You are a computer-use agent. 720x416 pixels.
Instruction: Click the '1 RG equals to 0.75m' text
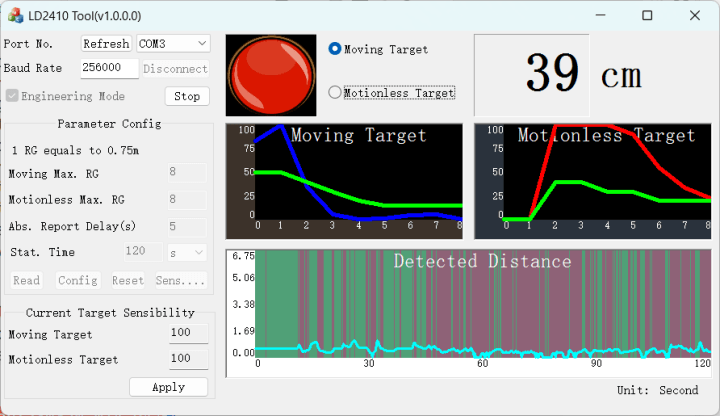(75, 151)
